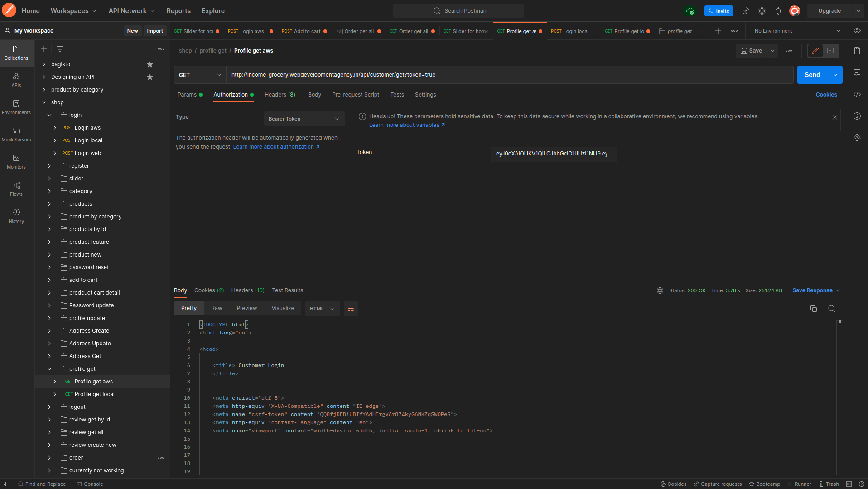Click the Send button
Viewport: 868px width, 489px height.
[x=813, y=75]
